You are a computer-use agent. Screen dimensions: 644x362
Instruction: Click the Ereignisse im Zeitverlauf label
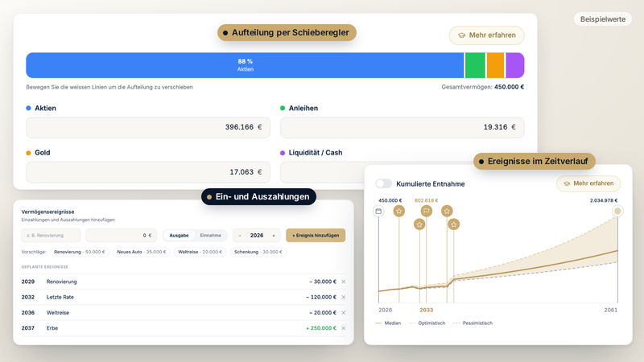(534, 162)
